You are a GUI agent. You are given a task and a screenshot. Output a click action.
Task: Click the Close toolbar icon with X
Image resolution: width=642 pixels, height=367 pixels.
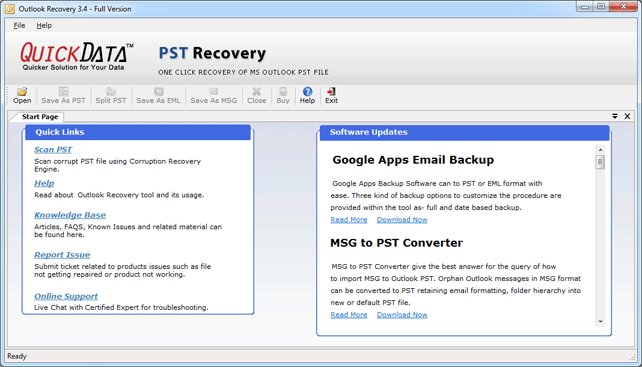(256, 95)
